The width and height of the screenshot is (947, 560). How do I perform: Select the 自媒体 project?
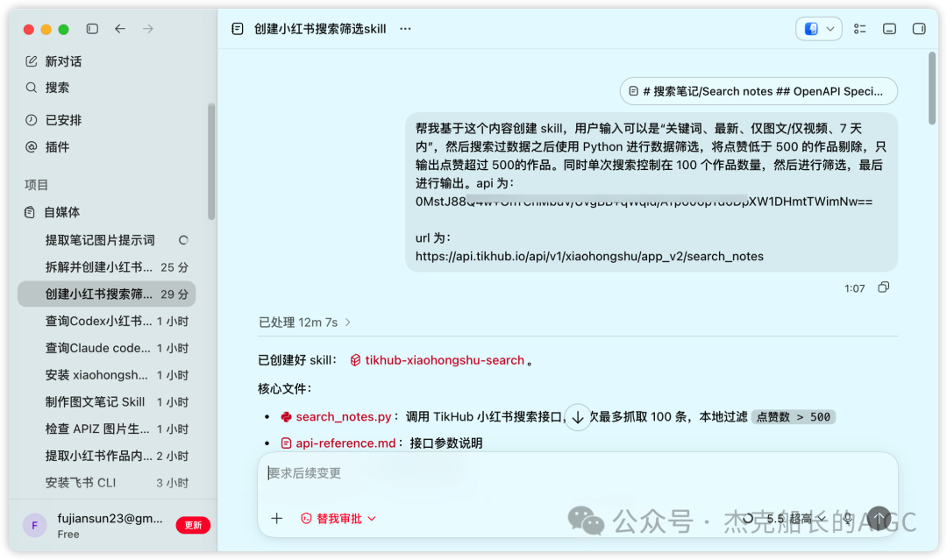(x=52, y=212)
